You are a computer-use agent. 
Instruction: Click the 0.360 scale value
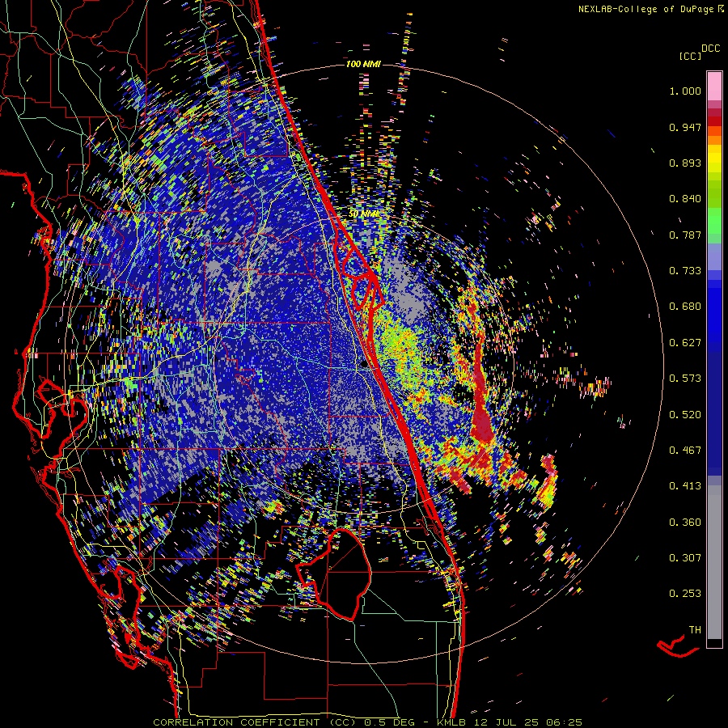pyautogui.click(x=685, y=522)
